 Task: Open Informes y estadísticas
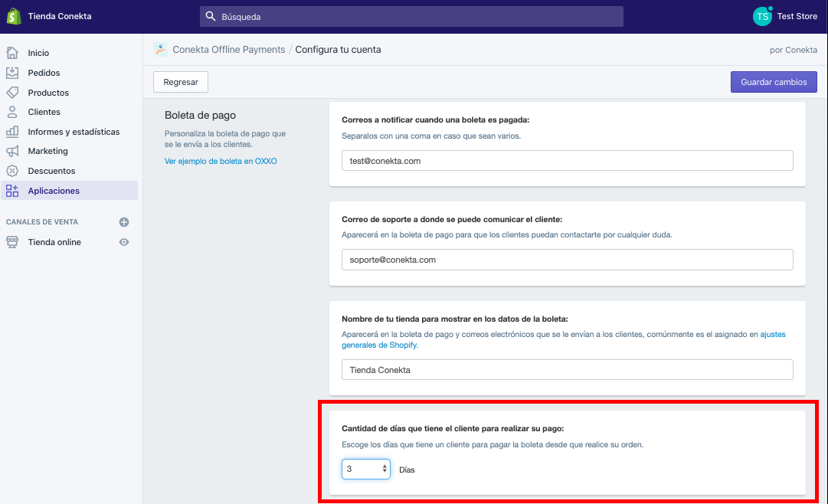point(74,132)
